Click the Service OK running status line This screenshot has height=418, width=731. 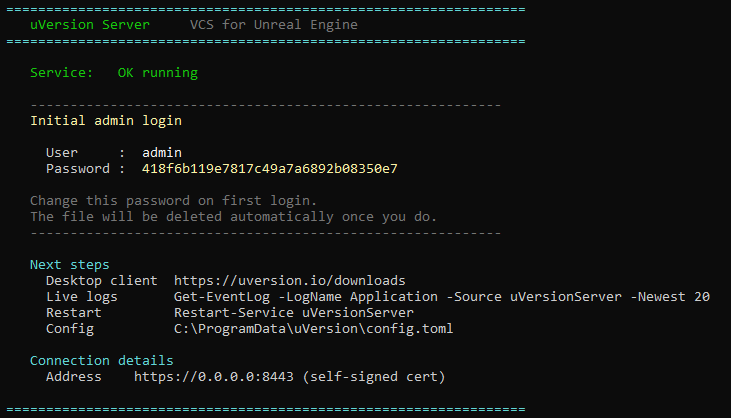[x=114, y=73]
